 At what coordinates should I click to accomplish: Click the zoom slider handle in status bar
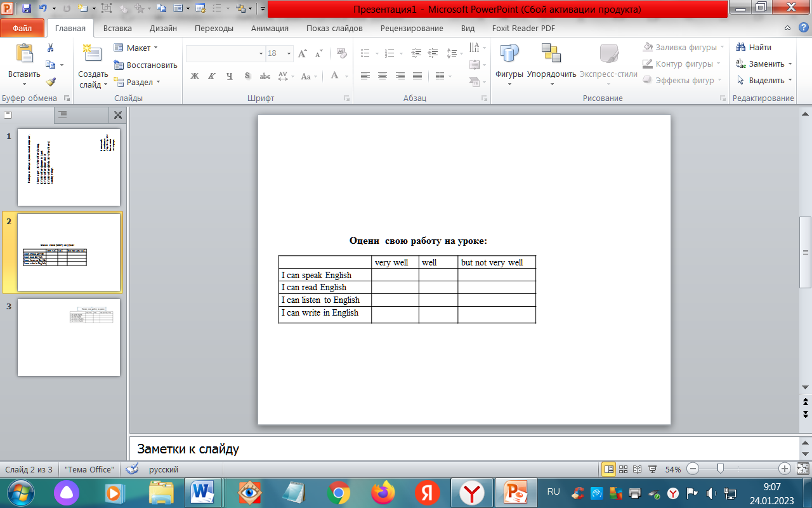720,469
